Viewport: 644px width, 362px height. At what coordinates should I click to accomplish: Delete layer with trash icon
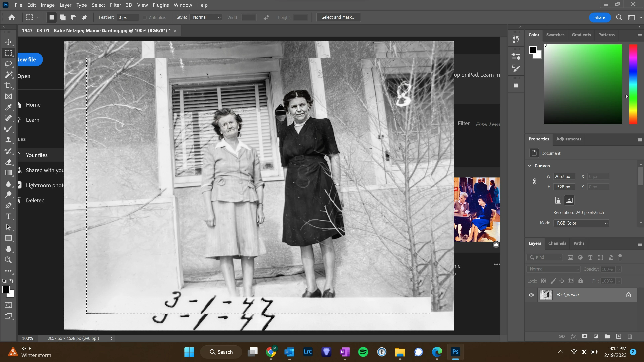(x=630, y=336)
